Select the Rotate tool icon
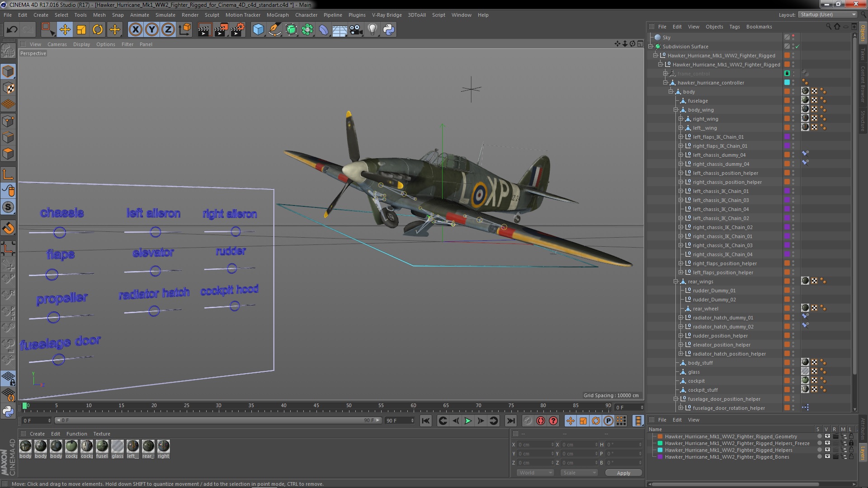Viewport: 868px width, 488px height. 98,30
